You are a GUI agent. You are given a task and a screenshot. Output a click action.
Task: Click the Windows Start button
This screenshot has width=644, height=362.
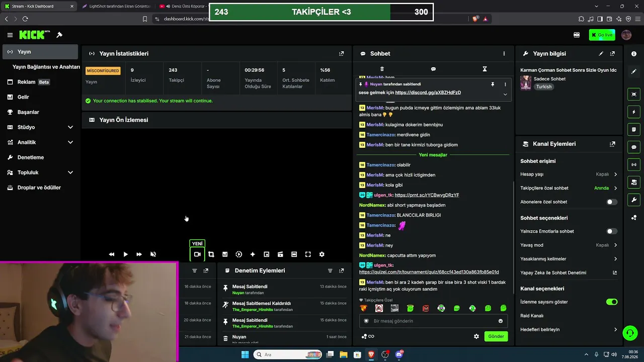245,354
